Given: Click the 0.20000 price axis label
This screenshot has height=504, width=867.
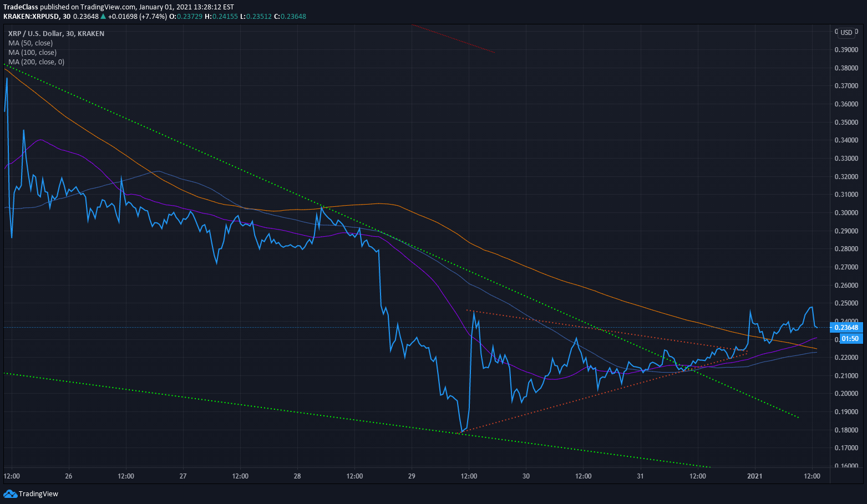Looking at the screenshot, I should pos(846,394).
